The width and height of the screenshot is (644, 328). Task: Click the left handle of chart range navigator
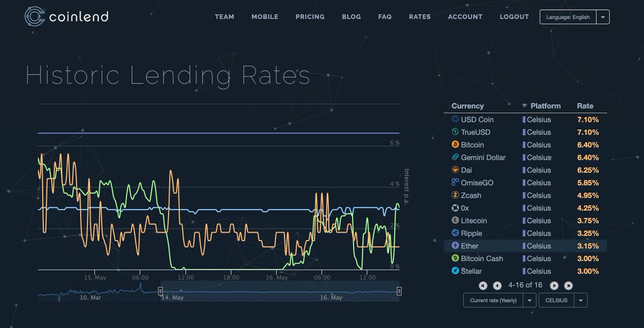(160, 290)
